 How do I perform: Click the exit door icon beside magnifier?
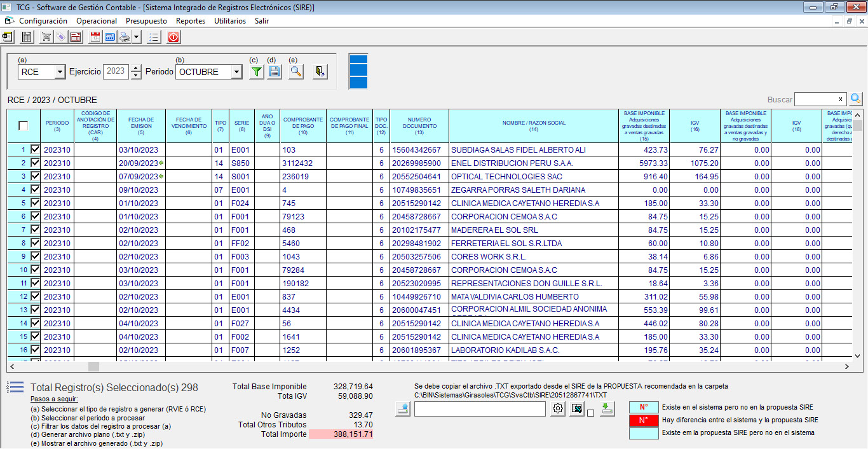(x=320, y=72)
